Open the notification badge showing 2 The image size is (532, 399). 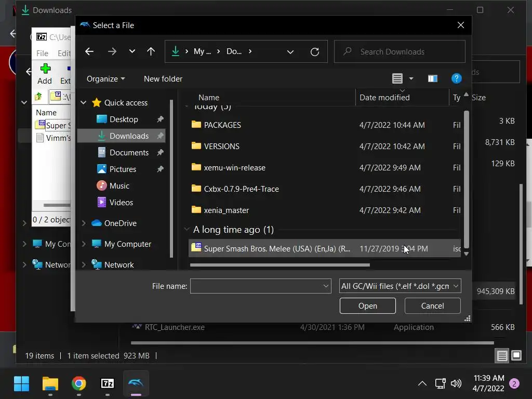point(514,384)
